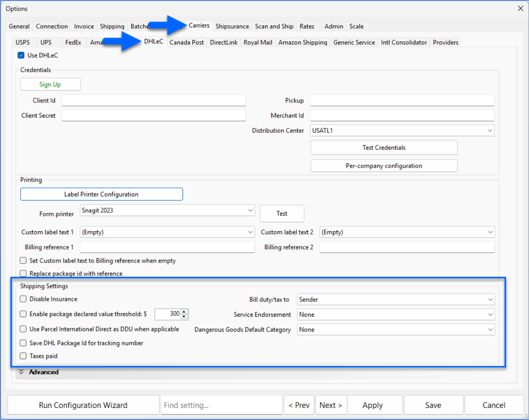The height and width of the screenshot is (420, 529).
Task: Toggle Save DHL Package Id for tracking number
Action: click(x=23, y=343)
